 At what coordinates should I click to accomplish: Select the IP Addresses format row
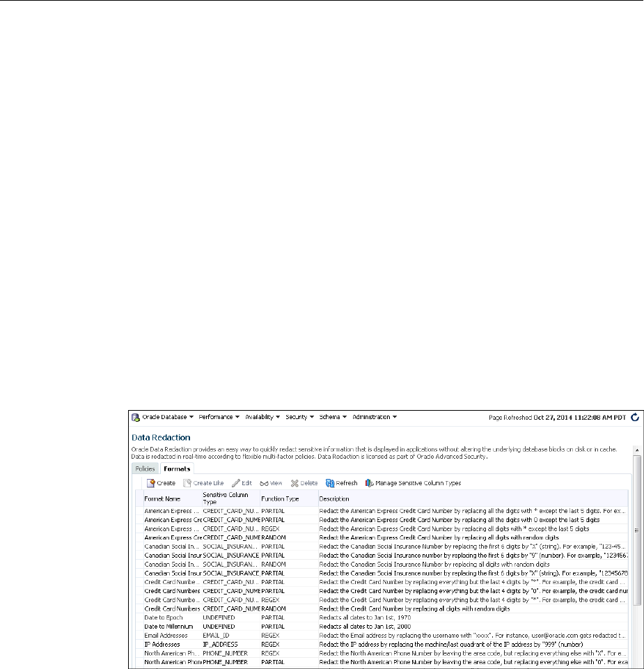382,644
